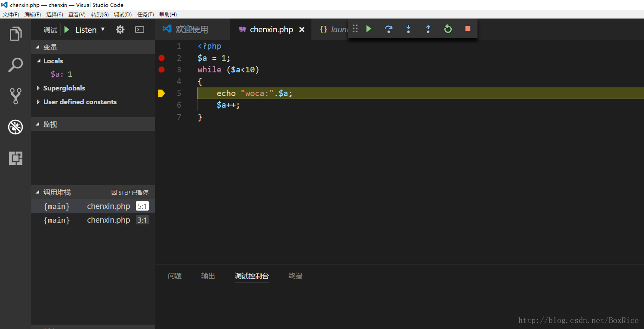
Task: Click the while ($a<10) line
Action: [228, 70]
